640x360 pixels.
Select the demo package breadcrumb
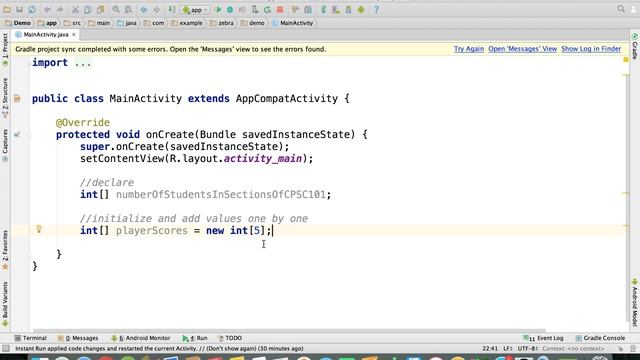point(253,23)
